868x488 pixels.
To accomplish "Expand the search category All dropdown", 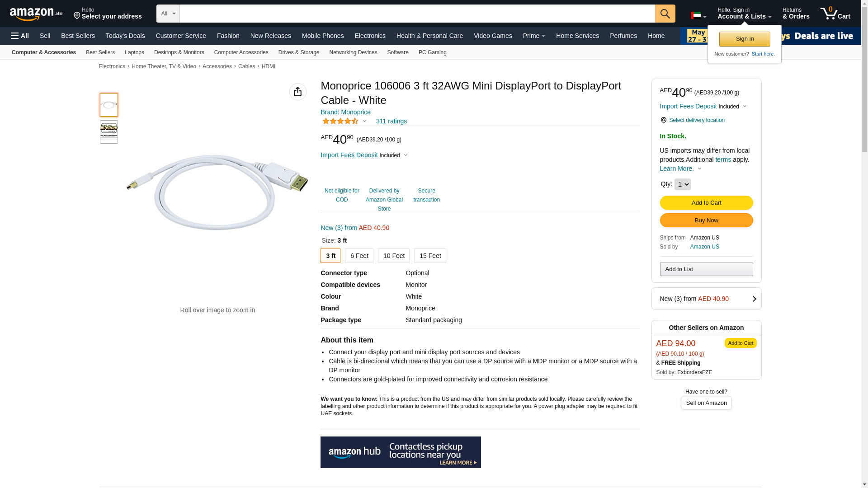I will click(x=168, y=14).
